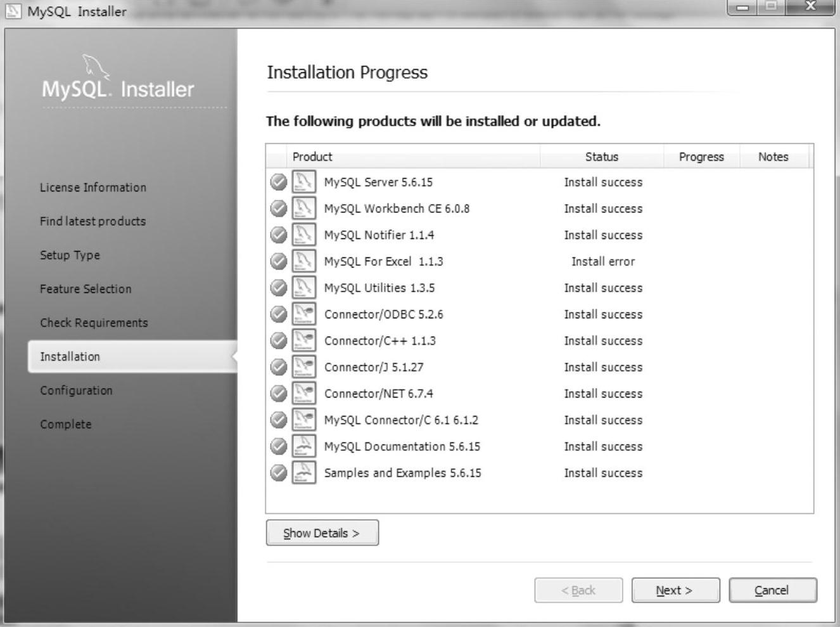The width and height of the screenshot is (840, 627).
Task: Click the MySQL Installer title bar icon
Action: [13, 11]
